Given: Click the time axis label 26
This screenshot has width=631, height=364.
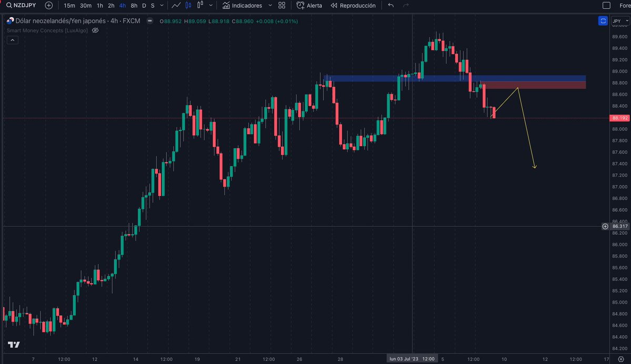Looking at the screenshot, I should [x=299, y=359].
